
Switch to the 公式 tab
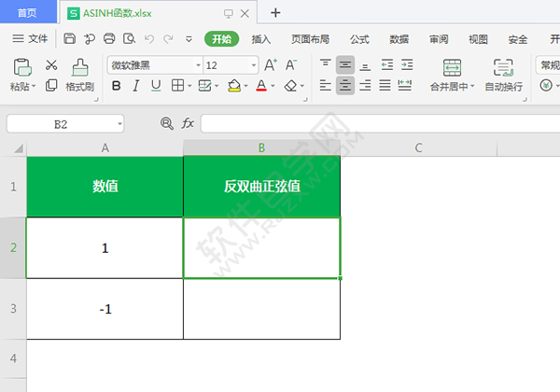(359, 39)
